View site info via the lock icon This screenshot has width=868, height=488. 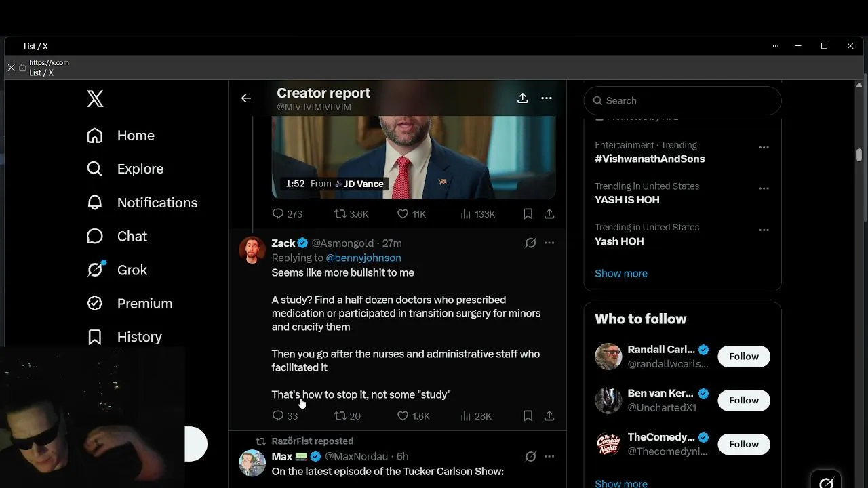pyautogui.click(x=22, y=68)
